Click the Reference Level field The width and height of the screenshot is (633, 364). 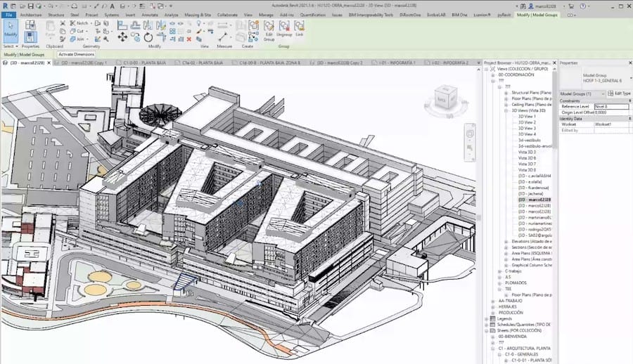pyautogui.click(x=610, y=106)
